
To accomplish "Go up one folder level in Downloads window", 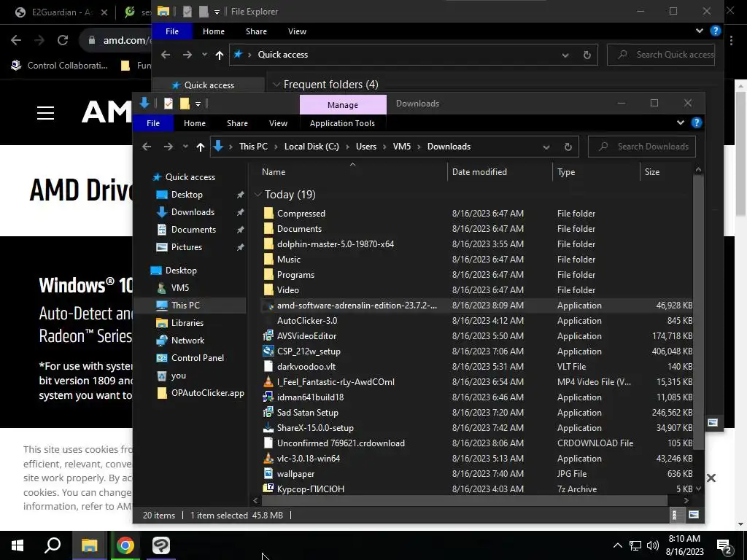I will pos(201,147).
